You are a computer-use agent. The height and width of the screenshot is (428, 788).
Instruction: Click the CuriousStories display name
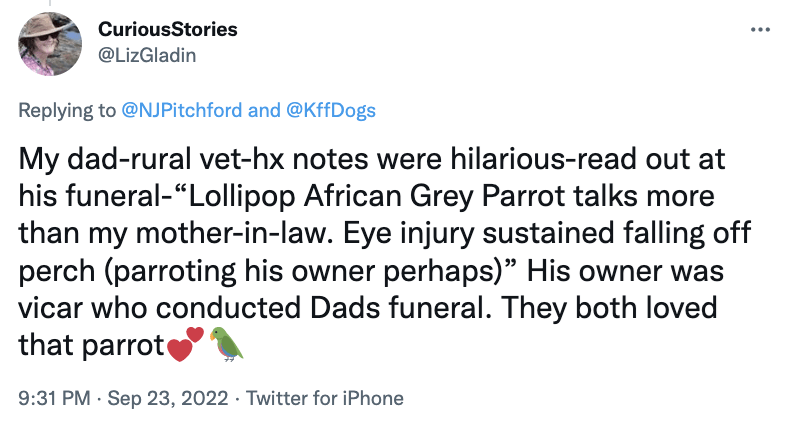(x=167, y=29)
